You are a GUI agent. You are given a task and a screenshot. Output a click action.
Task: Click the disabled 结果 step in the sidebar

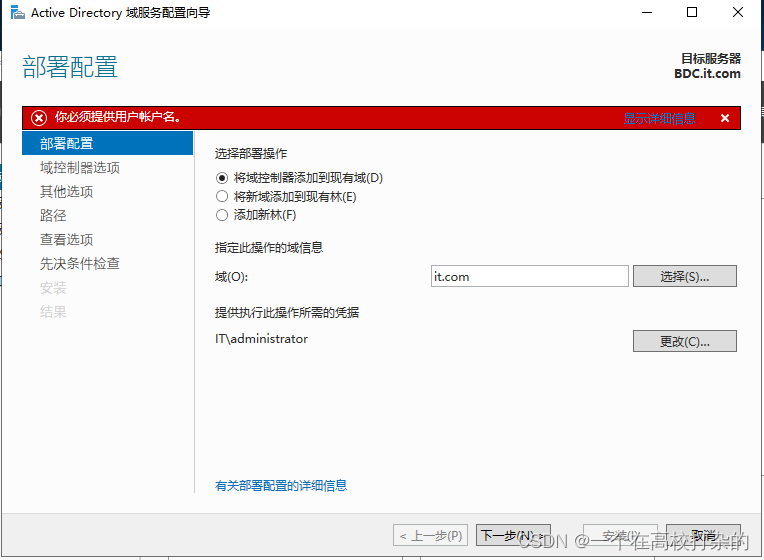[x=53, y=311]
